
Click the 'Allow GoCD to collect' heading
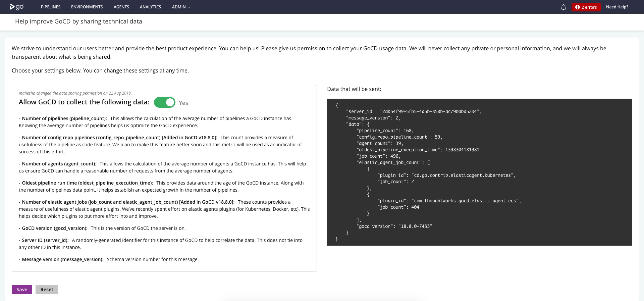point(84,102)
